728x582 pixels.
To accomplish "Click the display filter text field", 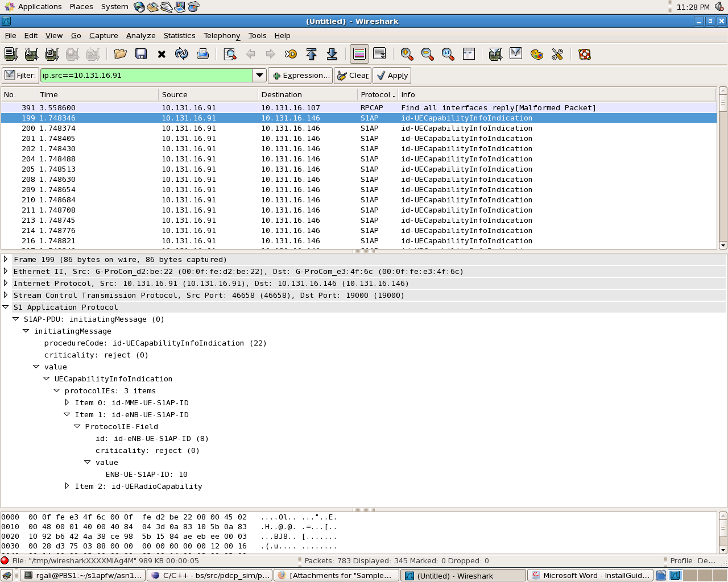I will 146,75.
